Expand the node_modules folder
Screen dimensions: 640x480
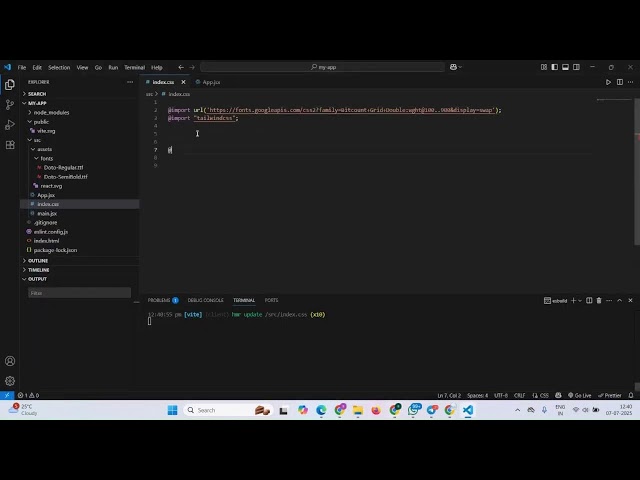pyautogui.click(x=80, y=112)
